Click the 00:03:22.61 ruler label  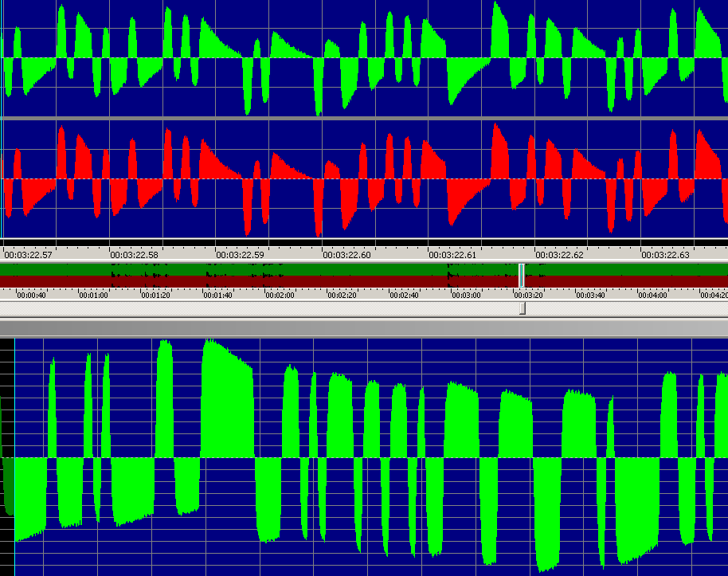tap(452, 255)
